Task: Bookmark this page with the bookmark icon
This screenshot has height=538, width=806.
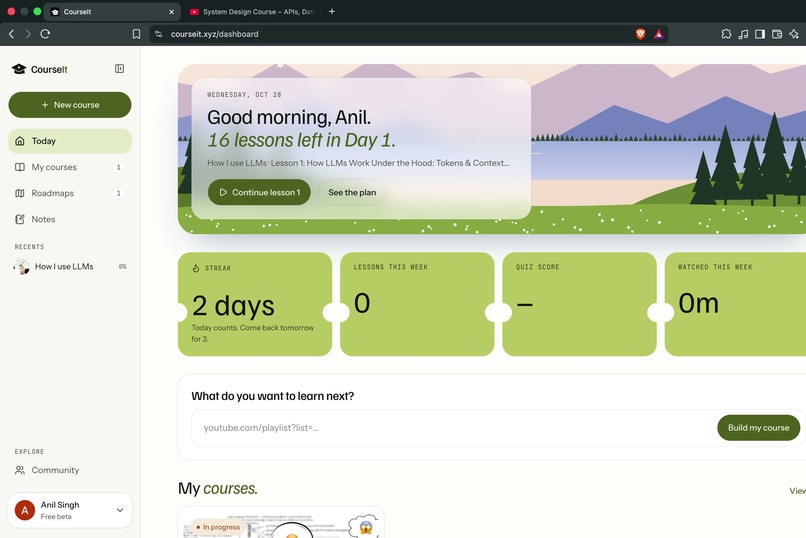Action: point(136,34)
